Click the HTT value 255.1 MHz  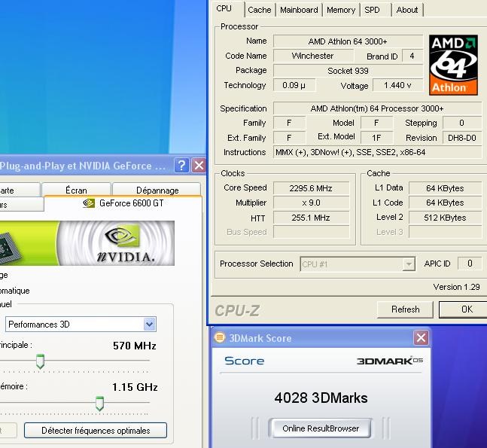[x=311, y=218]
